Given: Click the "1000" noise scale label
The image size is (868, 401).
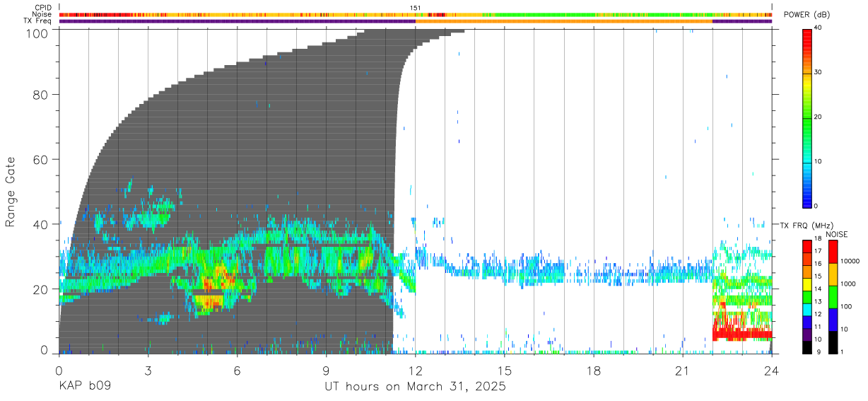Looking at the screenshot, I should point(848,284).
